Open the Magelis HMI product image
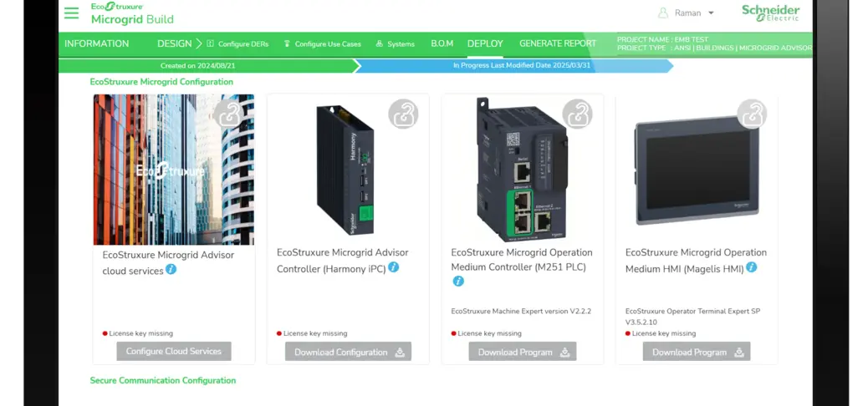The width and height of the screenshot is (868, 406). [697, 170]
